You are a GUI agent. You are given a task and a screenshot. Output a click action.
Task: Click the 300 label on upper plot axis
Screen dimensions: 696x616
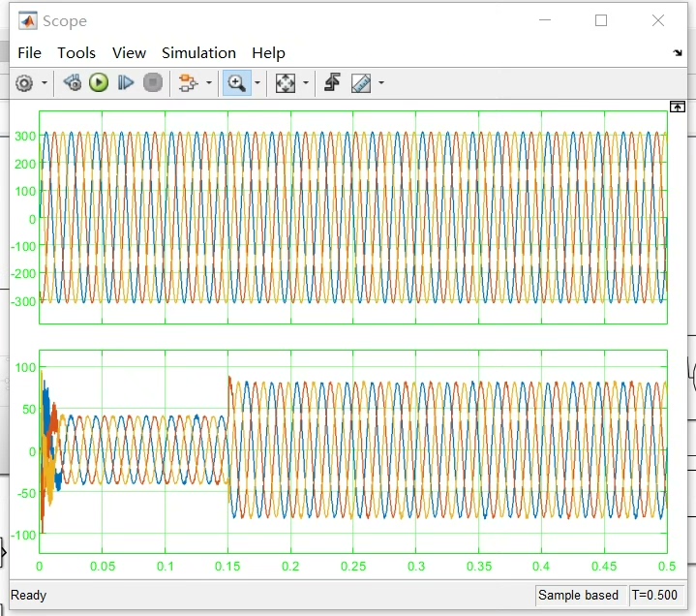(x=25, y=137)
